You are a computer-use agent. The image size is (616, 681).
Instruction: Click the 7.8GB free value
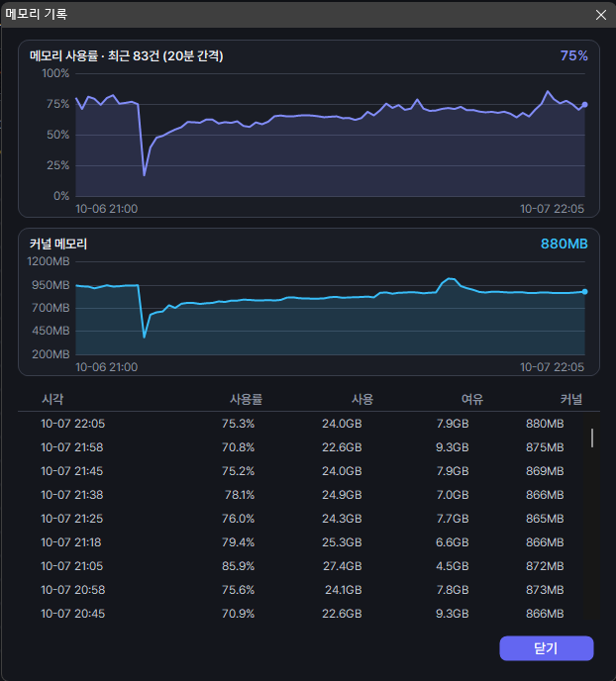pyautogui.click(x=453, y=590)
